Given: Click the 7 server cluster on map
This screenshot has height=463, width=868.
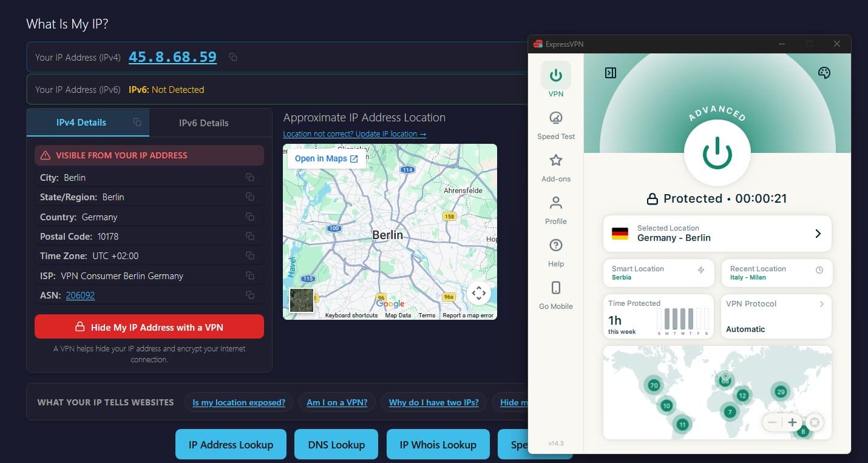Looking at the screenshot, I should coord(730,412).
